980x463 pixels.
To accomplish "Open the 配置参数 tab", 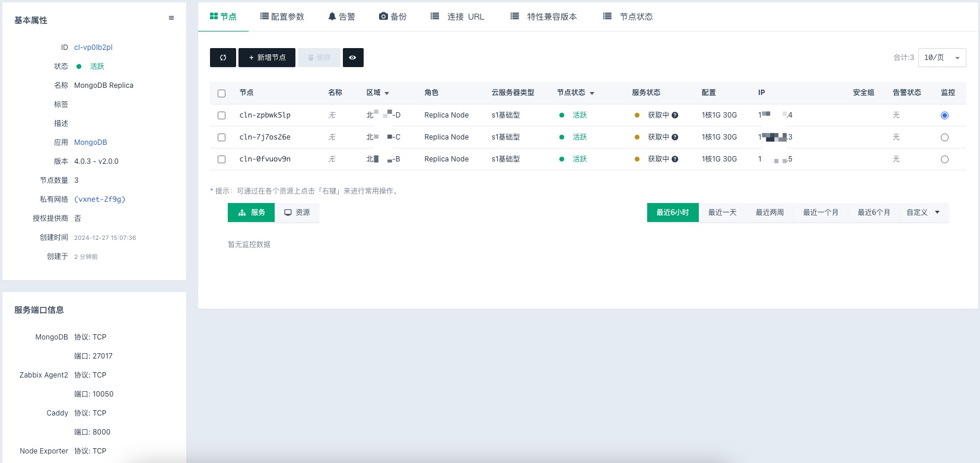I will click(x=282, y=17).
